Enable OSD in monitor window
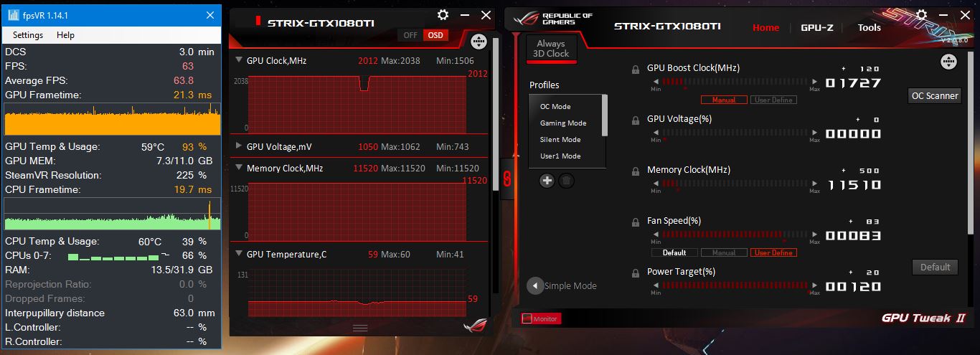980x355 pixels. (x=434, y=35)
